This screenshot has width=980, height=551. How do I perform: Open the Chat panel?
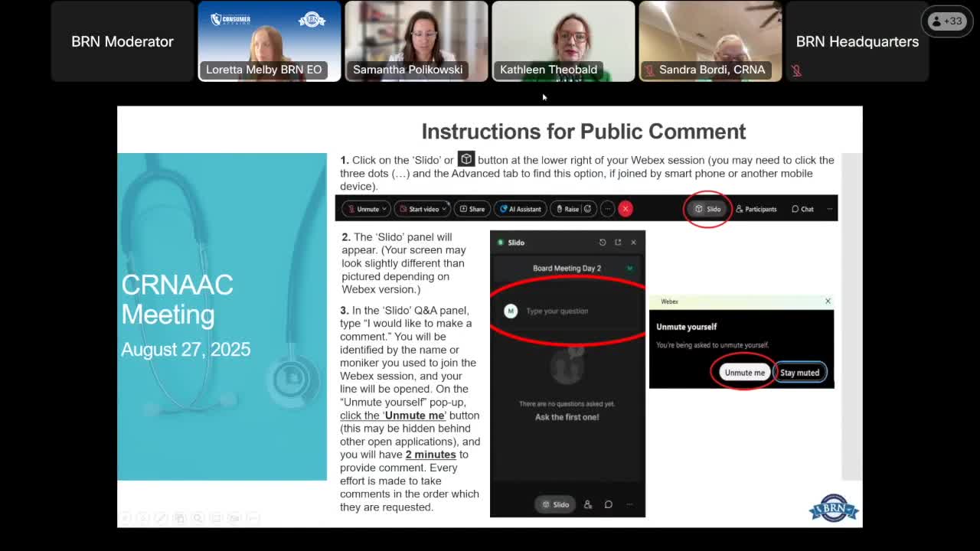802,209
